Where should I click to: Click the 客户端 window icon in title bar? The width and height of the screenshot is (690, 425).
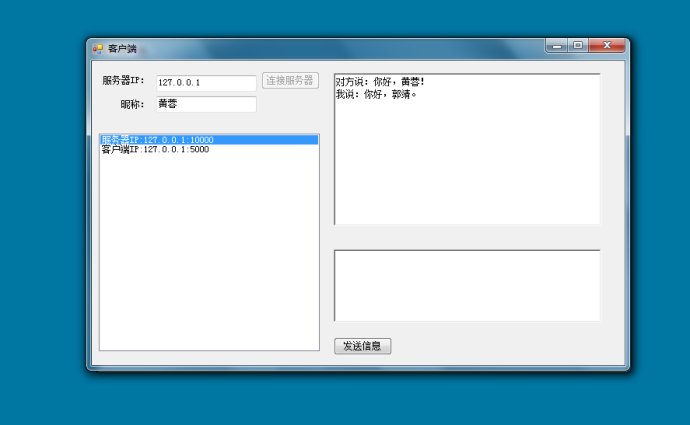[98, 48]
